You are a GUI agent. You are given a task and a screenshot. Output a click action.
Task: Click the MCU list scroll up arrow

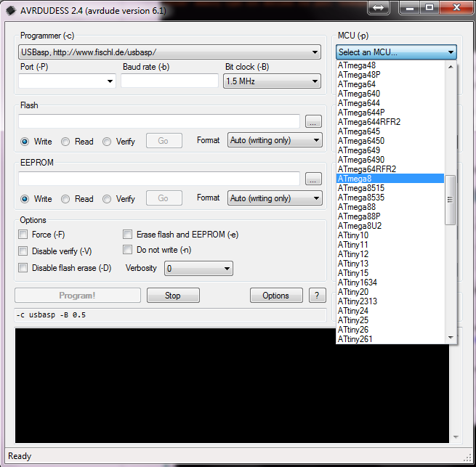[451, 66]
